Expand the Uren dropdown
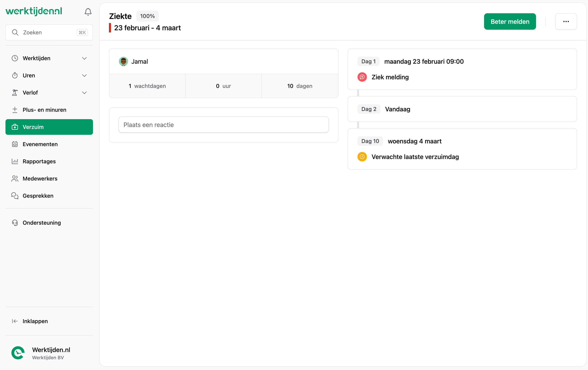The image size is (588, 370). coord(84,75)
